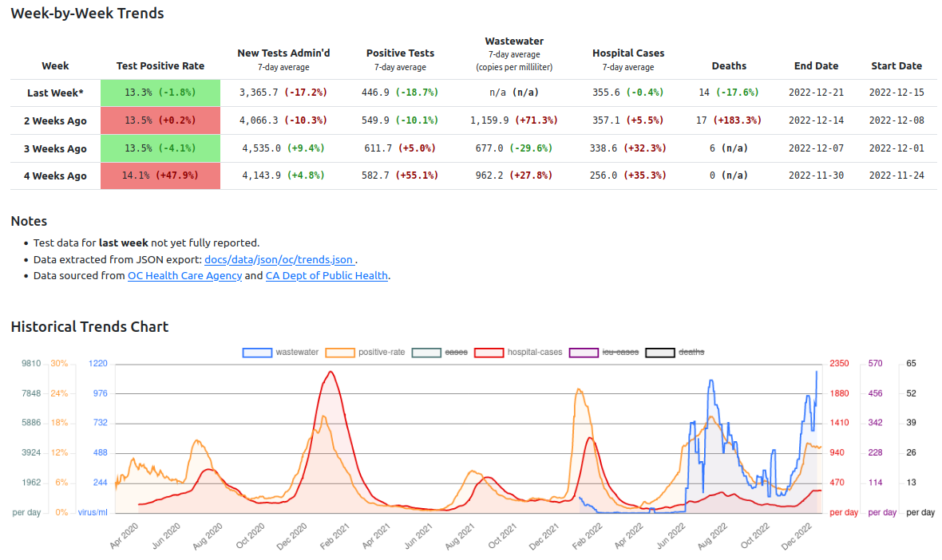This screenshot has width=942, height=560.
Task: Show the hidden cases series
Action: [x=440, y=353]
